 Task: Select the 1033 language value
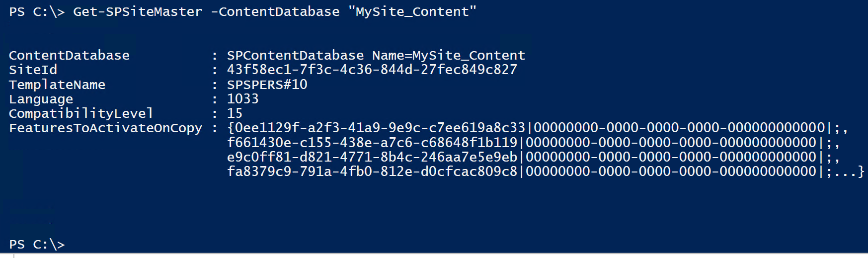[243, 99]
